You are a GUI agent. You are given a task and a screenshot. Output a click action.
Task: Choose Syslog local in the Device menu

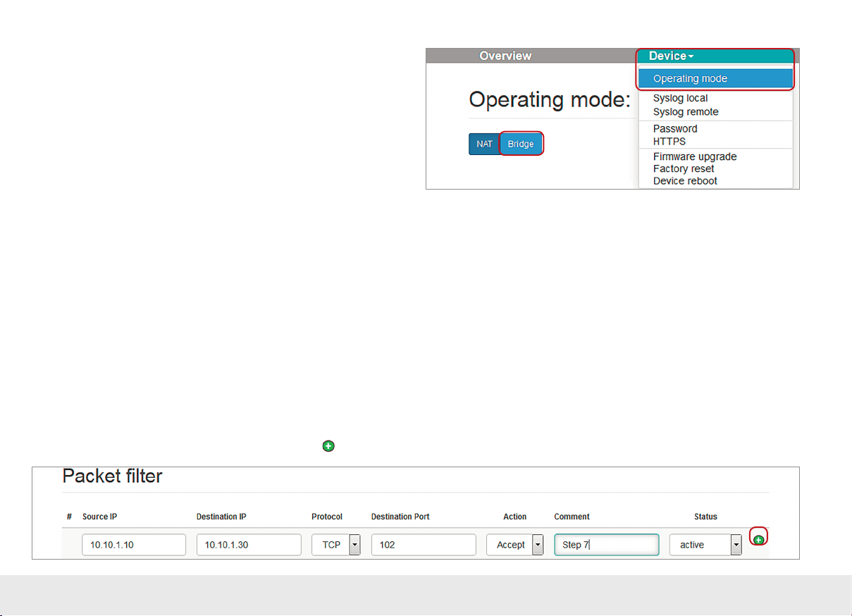coord(680,99)
